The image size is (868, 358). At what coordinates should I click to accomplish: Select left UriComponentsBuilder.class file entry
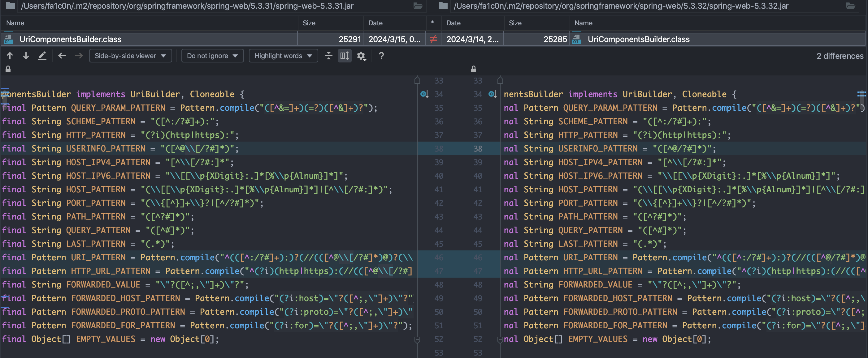[70, 39]
